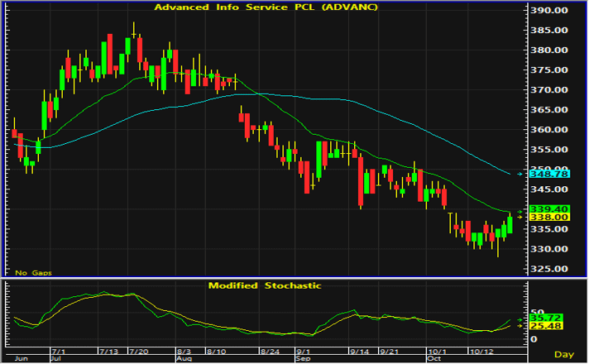Viewport: 589px width, 364px height.
Task: Click the 8/10 date axis label
Action: pos(217,352)
